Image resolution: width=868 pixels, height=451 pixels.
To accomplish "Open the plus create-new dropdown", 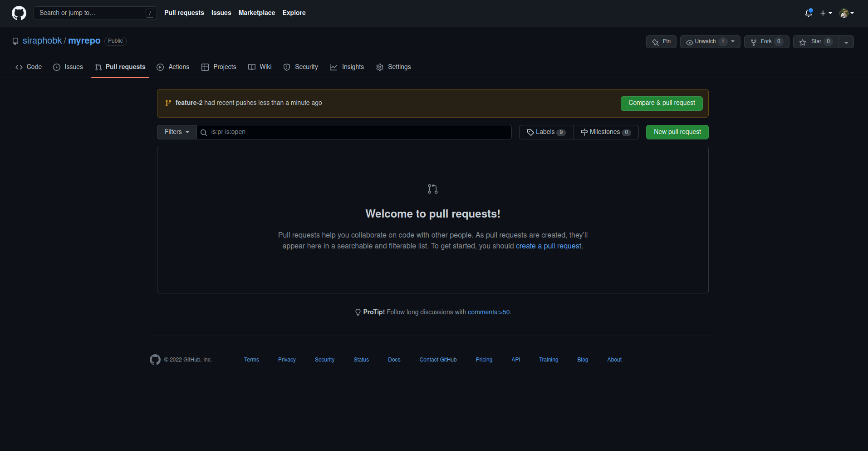I will click(x=825, y=13).
